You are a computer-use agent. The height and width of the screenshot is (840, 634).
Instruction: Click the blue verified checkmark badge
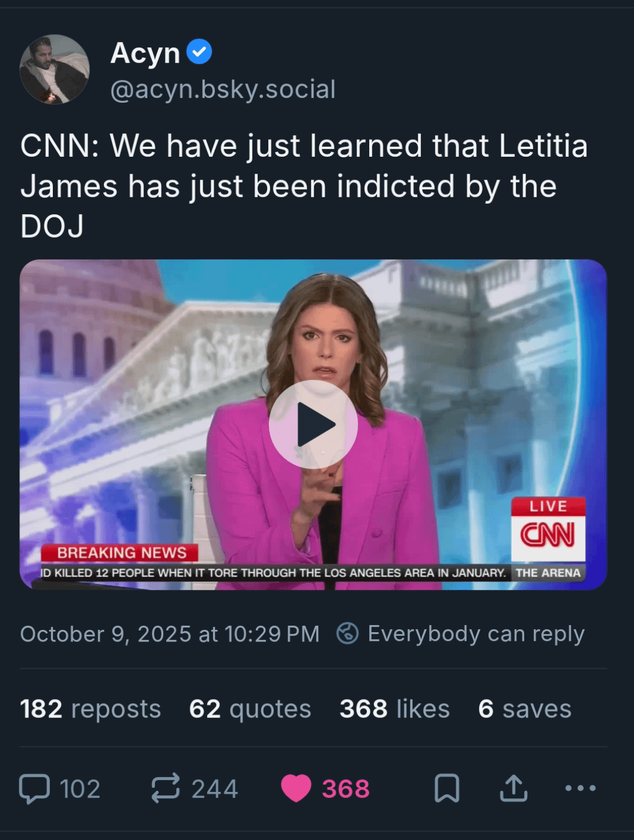click(199, 52)
